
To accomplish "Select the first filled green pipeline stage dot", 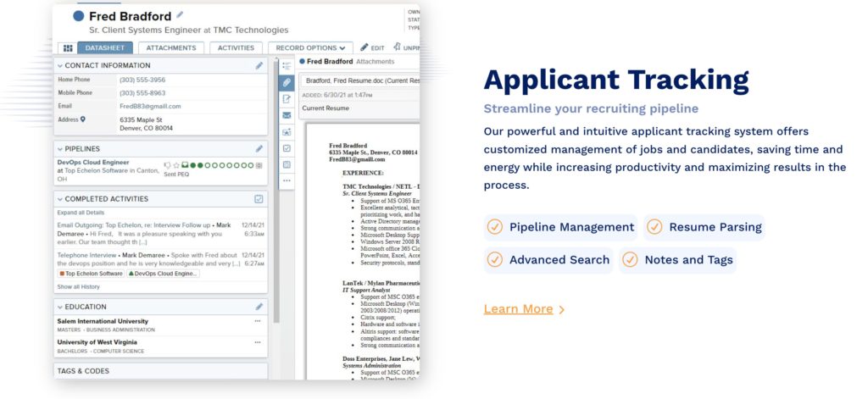I will 192,165.
